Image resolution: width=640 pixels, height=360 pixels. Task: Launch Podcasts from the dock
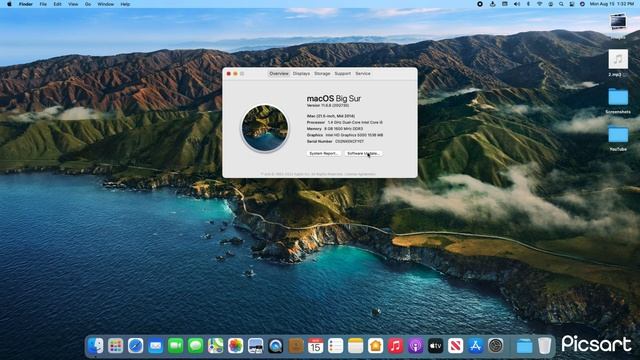click(x=416, y=346)
